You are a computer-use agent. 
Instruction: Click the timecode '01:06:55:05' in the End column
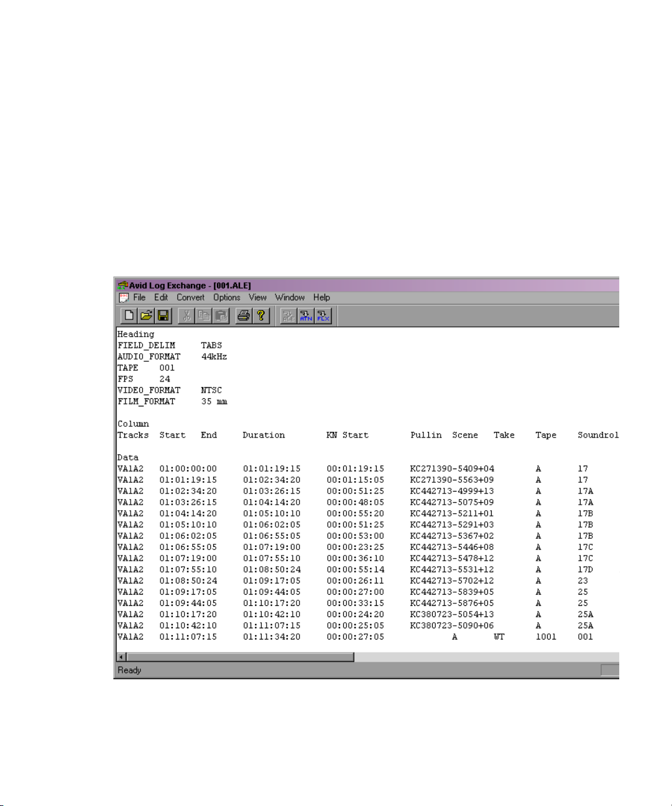point(272,536)
